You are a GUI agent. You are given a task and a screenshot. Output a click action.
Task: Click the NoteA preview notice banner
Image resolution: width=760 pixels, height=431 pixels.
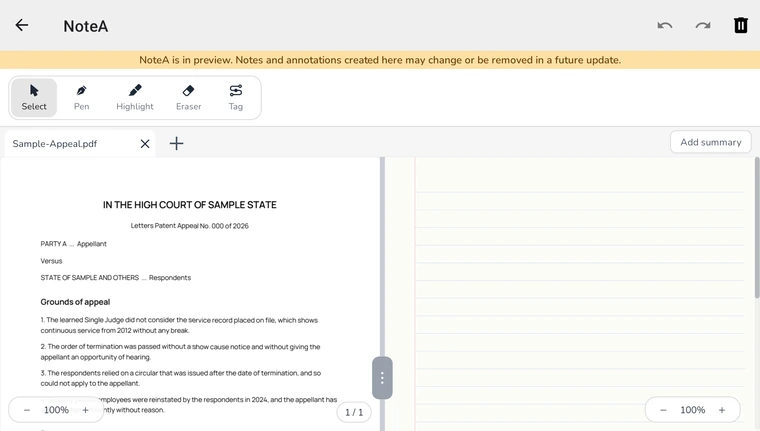click(380, 60)
